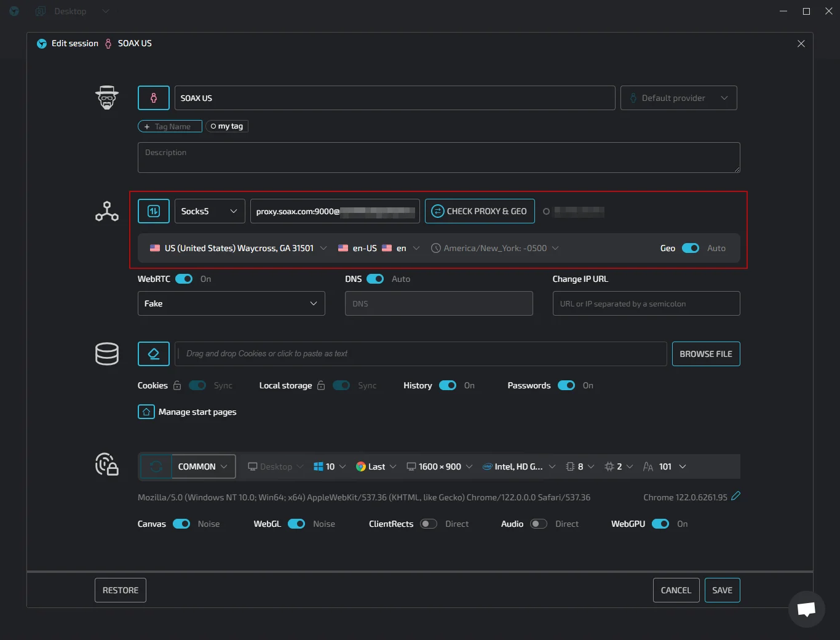840x640 pixels.
Task: Click the session icon button beside the name field
Action: click(x=154, y=98)
